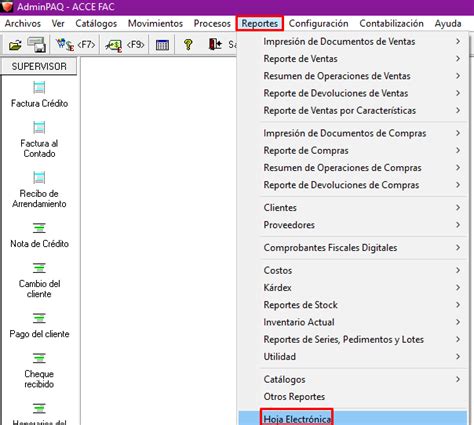This screenshot has width=474, height=425.
Task: Open the Ayuda menu
Action: (x=448, y=24)
